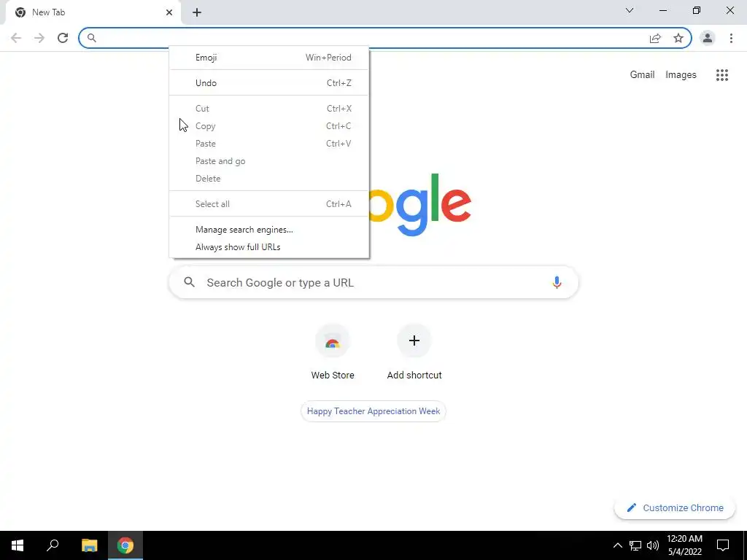Click the Customize Chrome pencil button
Viewport: 747px width, 560px height.
(x=675, y=508)
